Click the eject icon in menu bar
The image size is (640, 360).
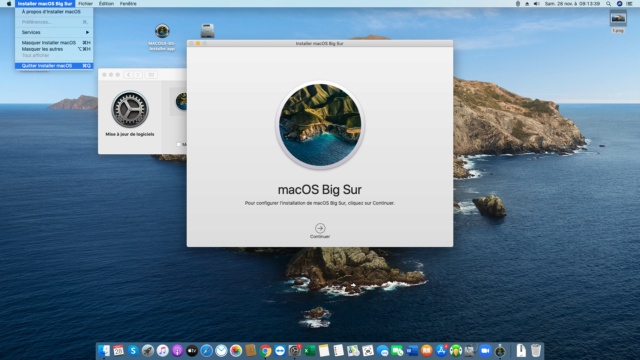527,4
